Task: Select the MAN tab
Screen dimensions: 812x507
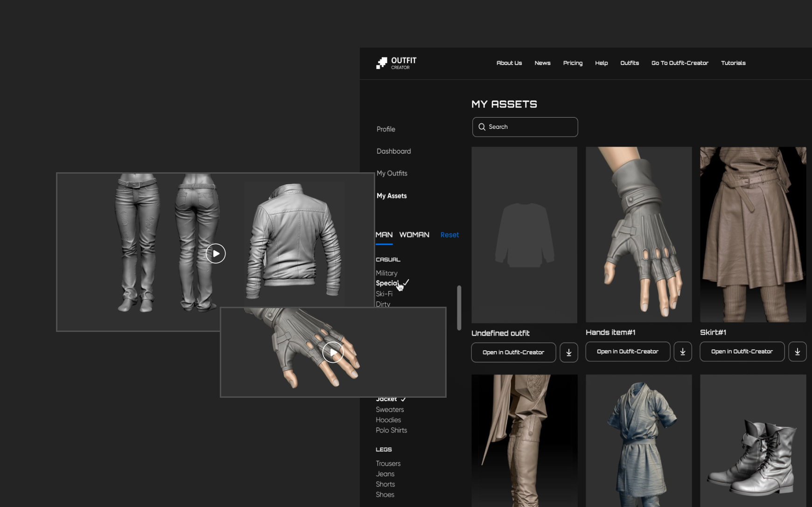Action: tap(384, 235)
